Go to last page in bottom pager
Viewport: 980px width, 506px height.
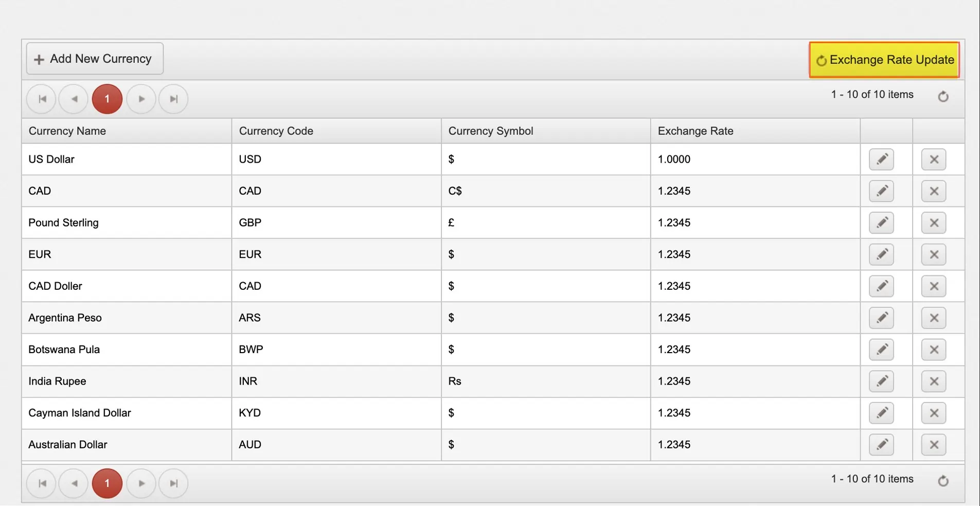click(173, 483)
